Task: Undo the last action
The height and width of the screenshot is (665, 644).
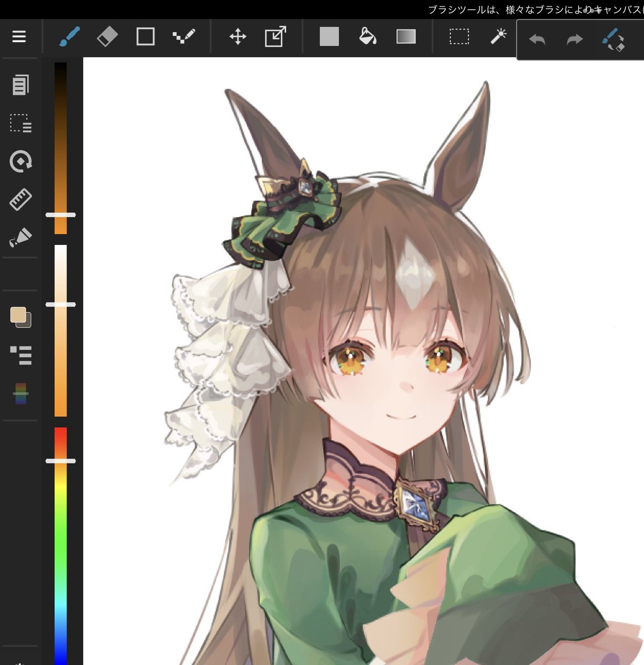Action: tap(537, 39)
